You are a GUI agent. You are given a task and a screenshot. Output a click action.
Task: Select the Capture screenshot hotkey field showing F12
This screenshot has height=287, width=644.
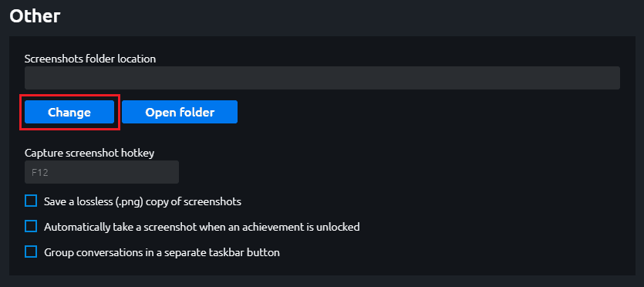click(102, 172)
